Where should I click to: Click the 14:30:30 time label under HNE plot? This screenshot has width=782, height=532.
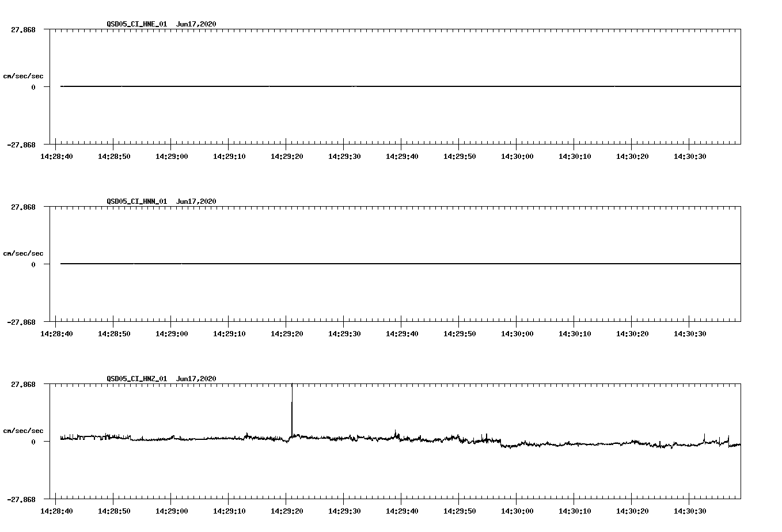tap(690, 157)
